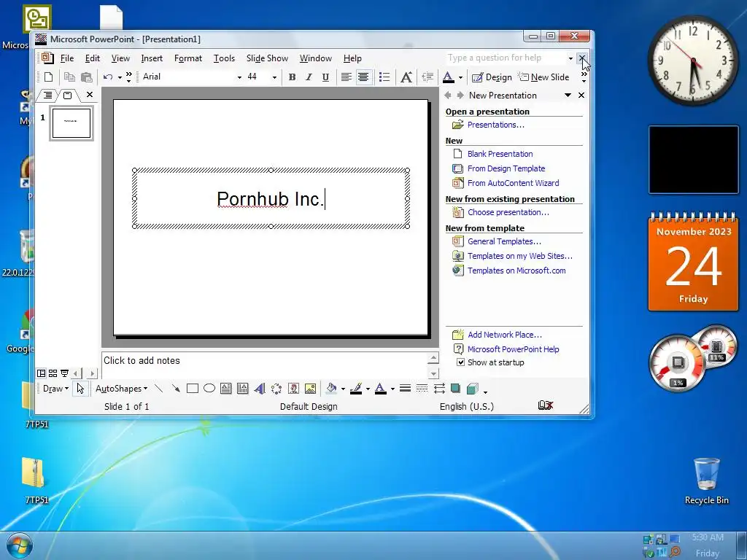Screen dimensions: 747x560
Task: Click the 'Type a question for help' box
Action: click(x=505, y=58)
